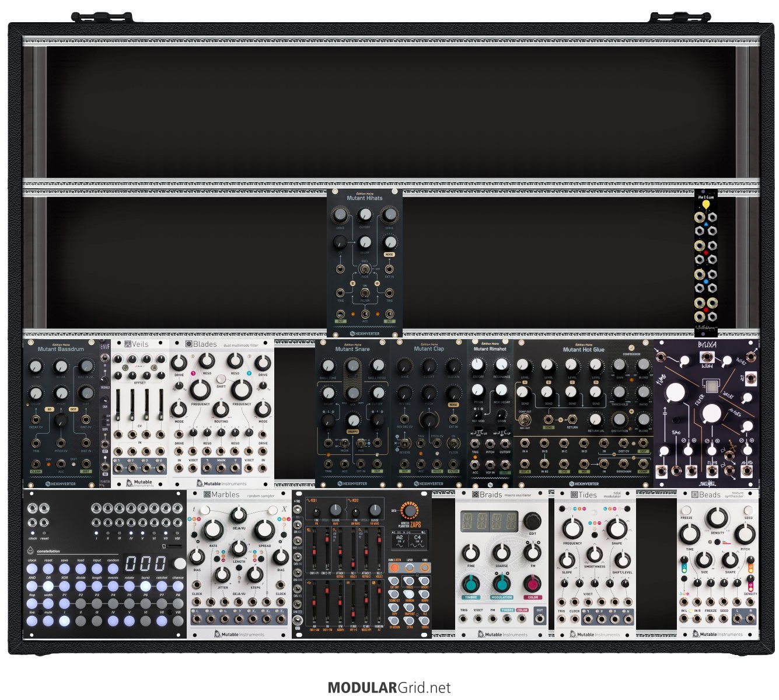The image size is (779, 700).
Task: Click the Make Noise logo on Bruxa
Action: pyautogui.click(x=708, y=483)
